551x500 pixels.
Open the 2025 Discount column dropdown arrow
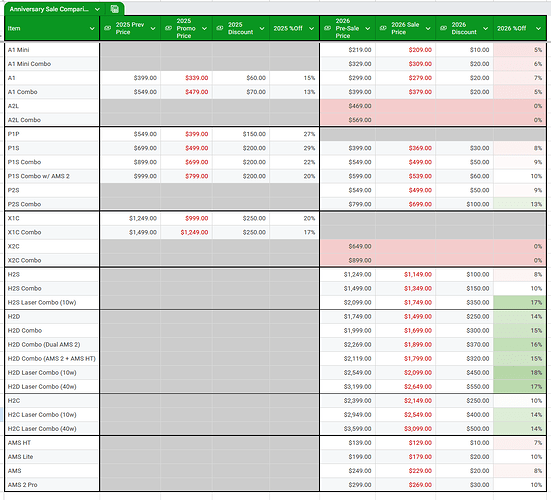(262, 28)
